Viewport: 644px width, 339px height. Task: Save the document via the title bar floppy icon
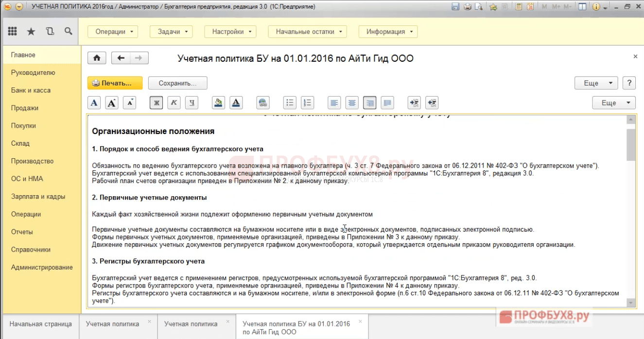coord(455,7)
